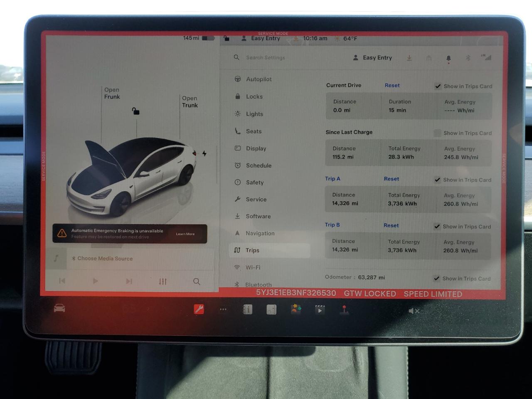Tap the Search Settings input field
The width and height of the screenshot is (532, 399).
[266, 57]
